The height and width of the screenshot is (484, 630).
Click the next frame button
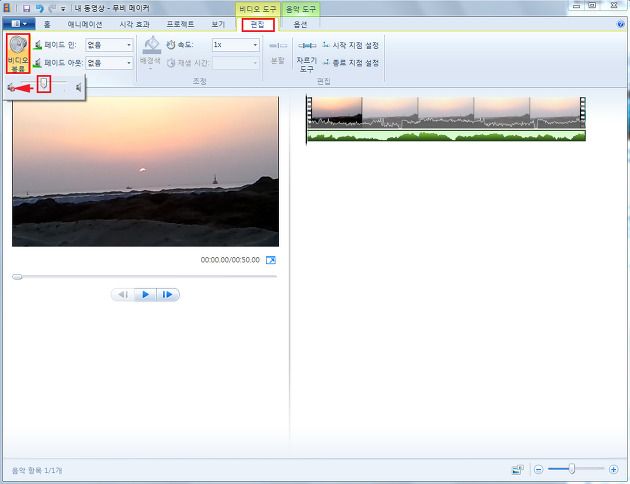tap(168, 295)
